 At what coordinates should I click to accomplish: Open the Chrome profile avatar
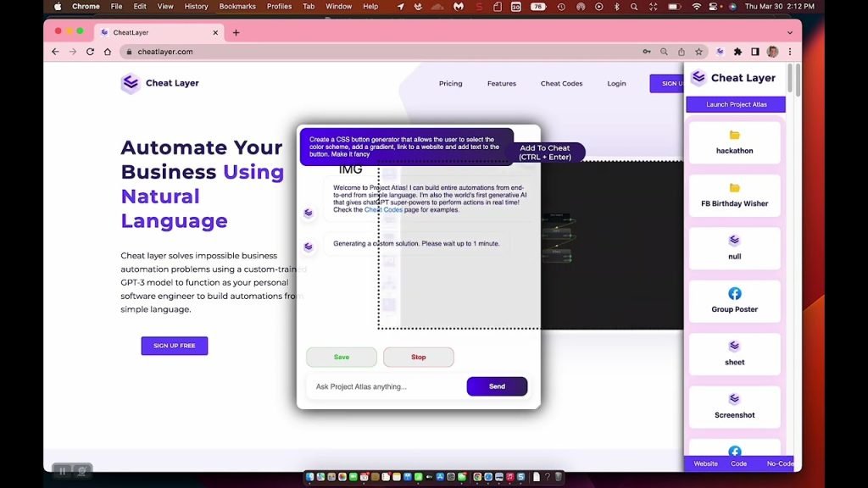point(773,52)
